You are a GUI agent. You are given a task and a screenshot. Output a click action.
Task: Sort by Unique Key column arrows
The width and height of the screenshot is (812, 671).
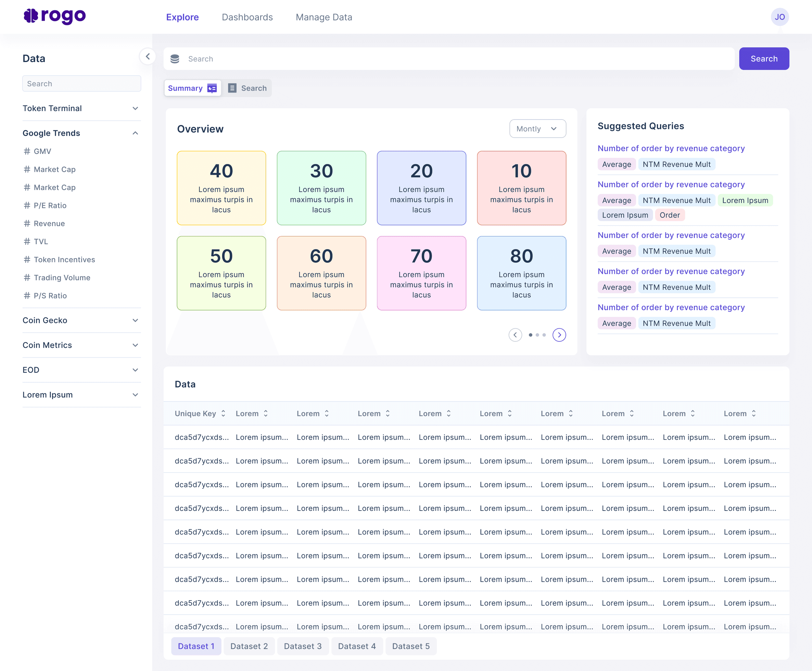pyautogui.click(x=223, y=413)
